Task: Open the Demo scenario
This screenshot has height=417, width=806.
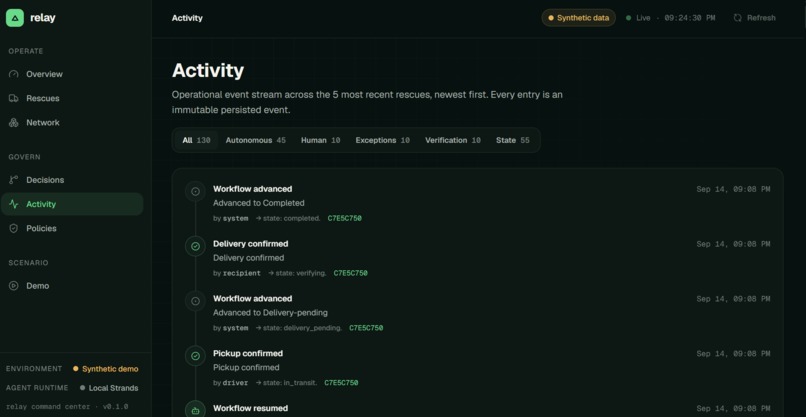Action: click(72, 286)
